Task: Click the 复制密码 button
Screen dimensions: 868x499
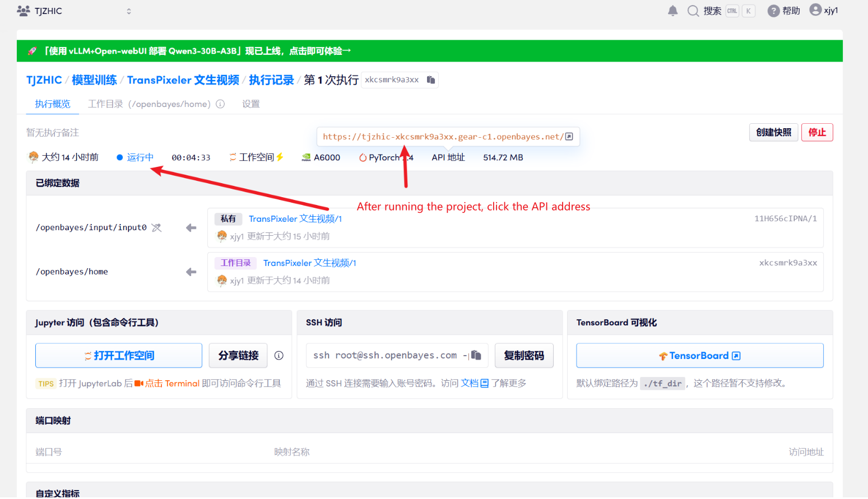Action: tap(524, 356)
